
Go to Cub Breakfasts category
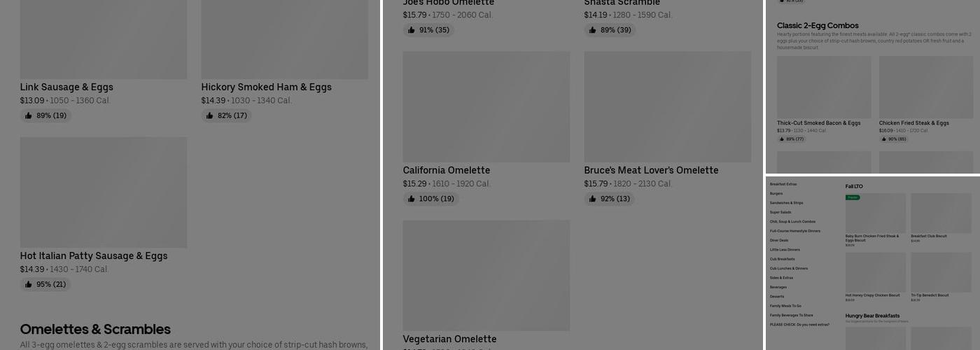pos(782,259)
